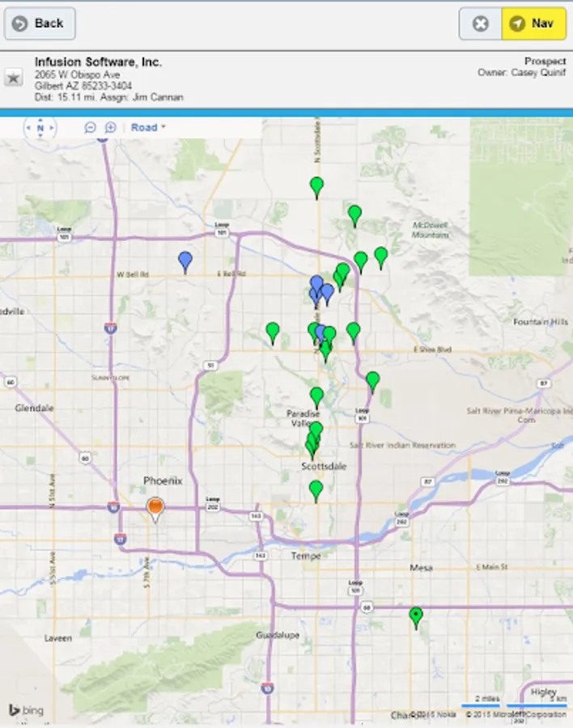The height and width of the screenshot is (728, 573).
Task: Select the green pin above the Paradise Valley label
Action: pyautogui.click(x=317, y=398)
